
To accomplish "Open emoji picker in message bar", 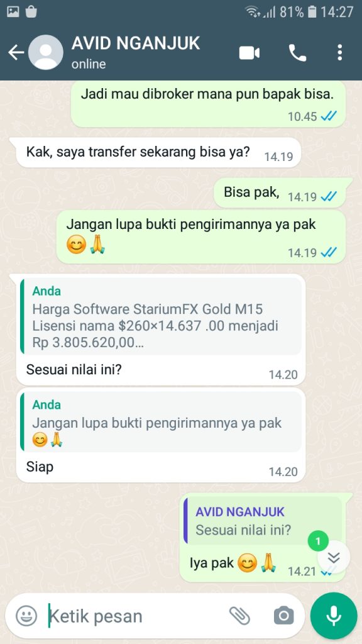I will (26, 616).
